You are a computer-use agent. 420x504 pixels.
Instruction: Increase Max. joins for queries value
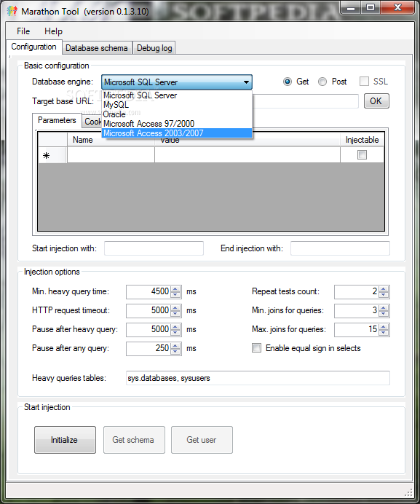pyautogui.click(x=384, y=326)
